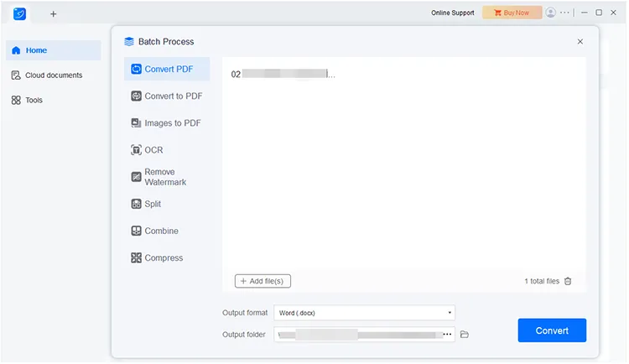Open the user account avatar icon
629x364 pixels.
tap(550, 13)
